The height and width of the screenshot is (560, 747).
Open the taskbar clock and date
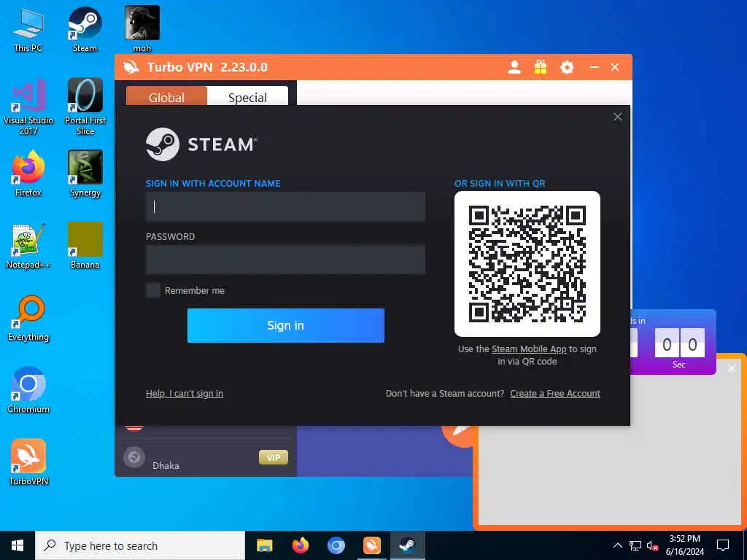pyautogui.click(x=684, y=545)
